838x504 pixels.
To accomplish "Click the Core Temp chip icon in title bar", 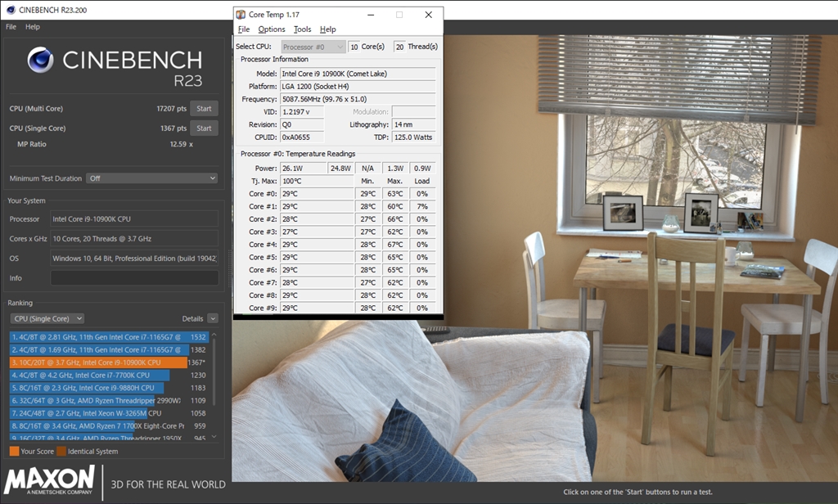I will (240, 14).
